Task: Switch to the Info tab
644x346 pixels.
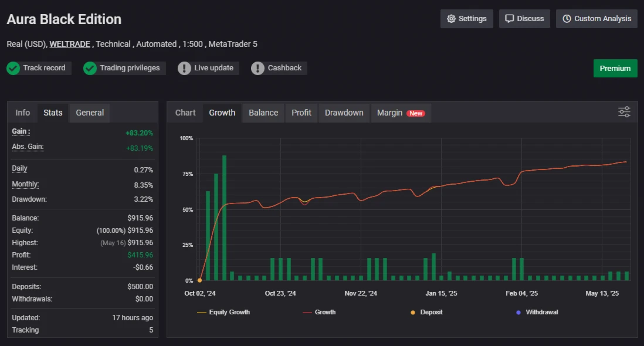Action: tap(23, 113)
